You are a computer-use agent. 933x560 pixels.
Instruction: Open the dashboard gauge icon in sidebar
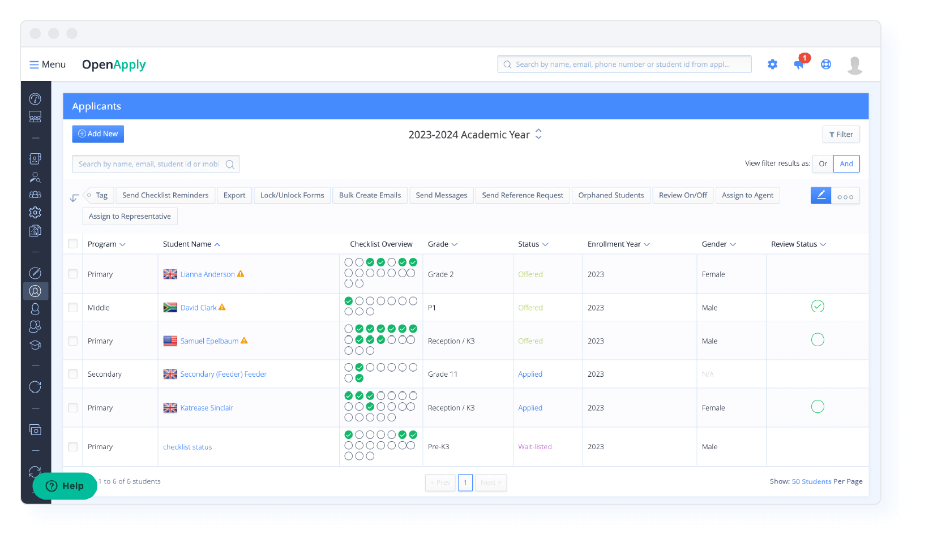tap(35, 99)
